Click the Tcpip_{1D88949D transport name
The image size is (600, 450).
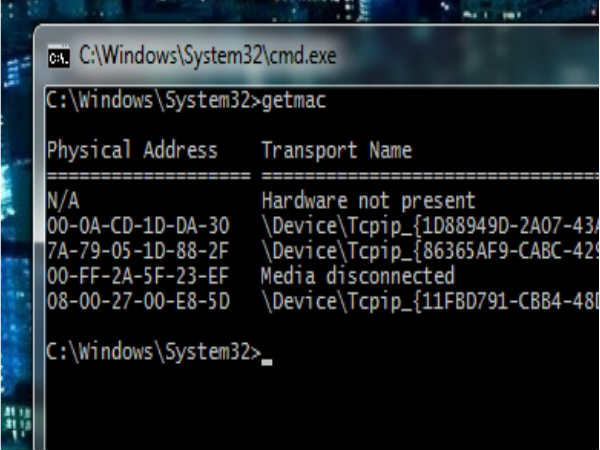[428, 226]
